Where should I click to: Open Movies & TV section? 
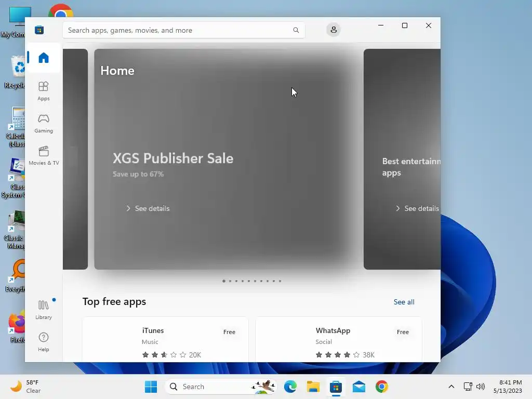coord(44,155)
